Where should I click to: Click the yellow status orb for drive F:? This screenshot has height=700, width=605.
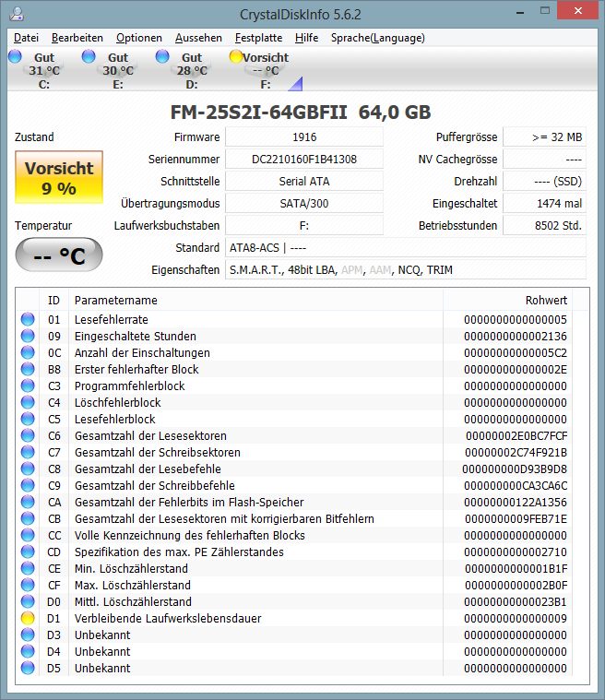point(236,56)
